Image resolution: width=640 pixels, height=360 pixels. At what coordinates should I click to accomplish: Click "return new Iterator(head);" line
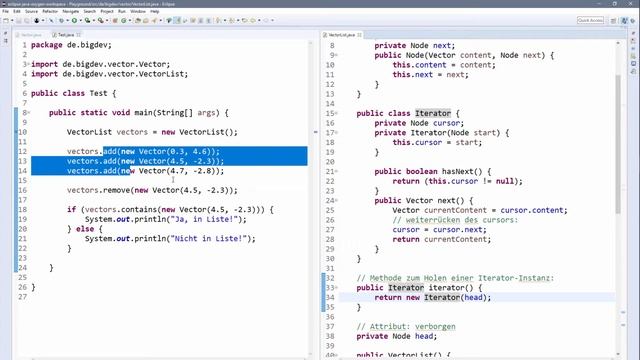(x=433, y=298)
